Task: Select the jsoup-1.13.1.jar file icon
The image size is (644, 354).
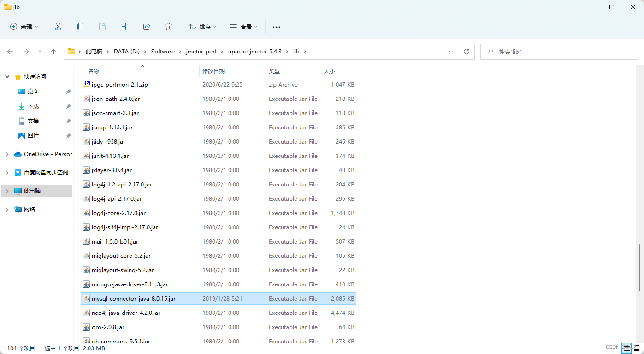Action: pyautogui.click(x=86, y=127)
